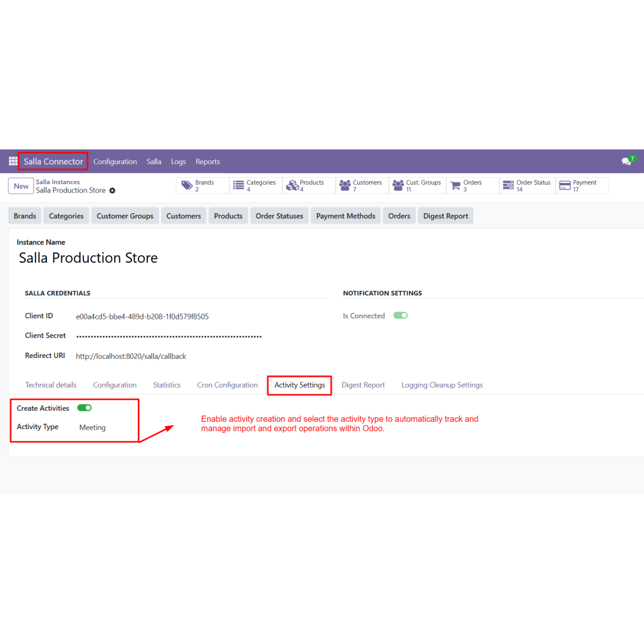Click the gear icon beside Salla Production Store
Image resolution: width=644 pixels, height=644 pixels.
(112, 191)
